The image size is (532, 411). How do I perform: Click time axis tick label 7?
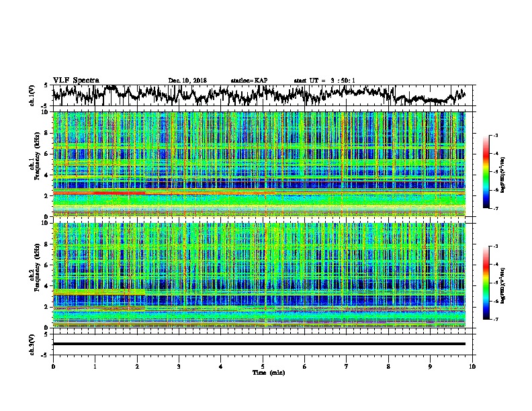pos(347,366)
